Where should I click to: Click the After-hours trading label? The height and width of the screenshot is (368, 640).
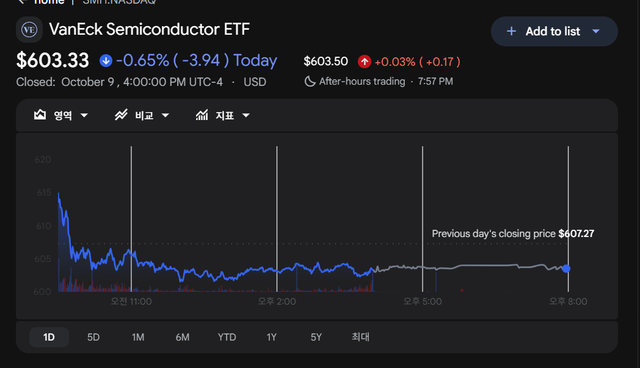[362, 82]
